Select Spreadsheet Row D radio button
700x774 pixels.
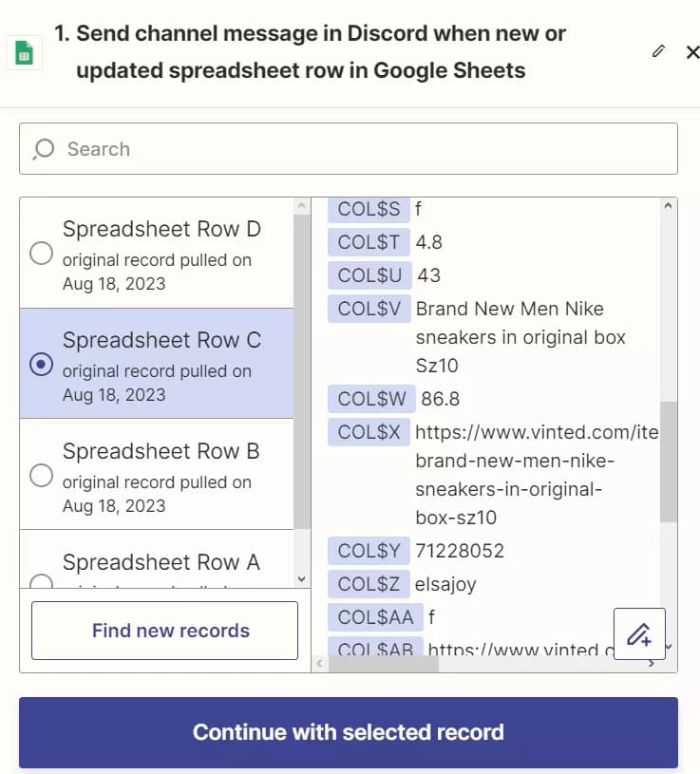pos(41,254)
